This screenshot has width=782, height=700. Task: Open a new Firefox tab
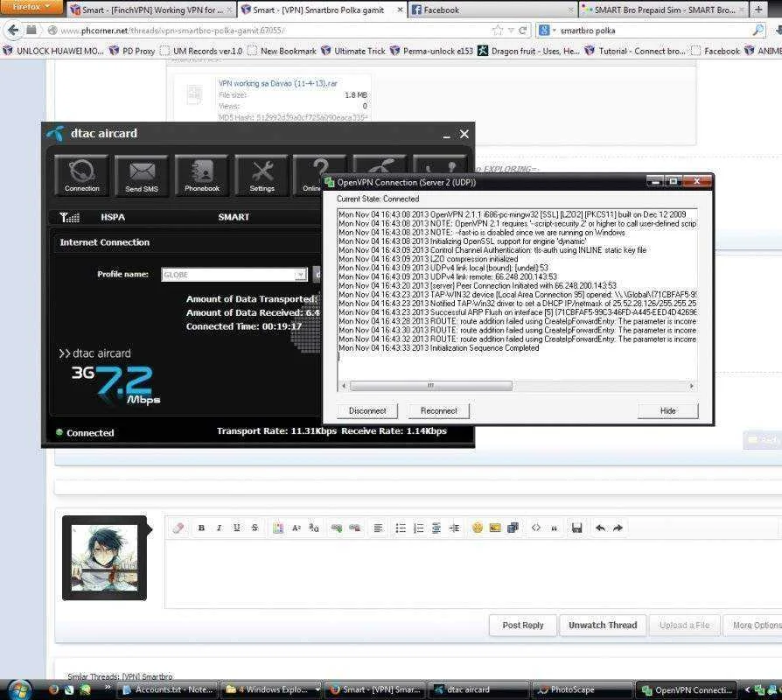758,9
